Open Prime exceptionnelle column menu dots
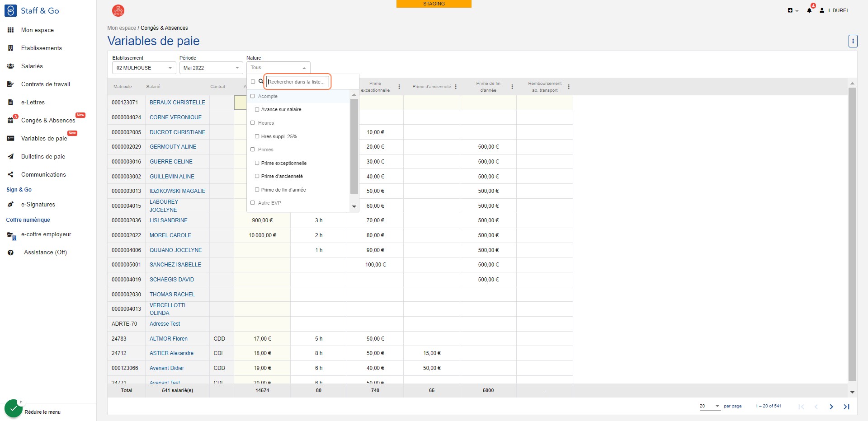Image resolution: width=868 pixels, height=421 pixels. [x=399, y=87]
